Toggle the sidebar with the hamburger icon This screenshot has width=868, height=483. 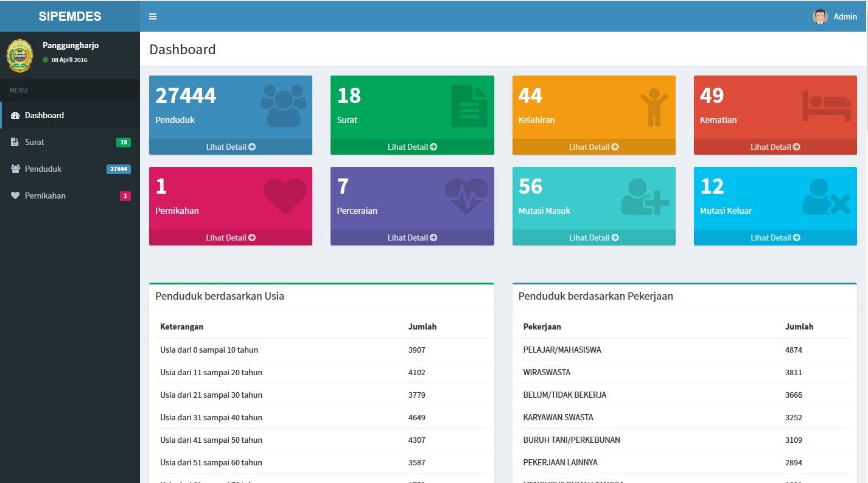pos(153,16)
